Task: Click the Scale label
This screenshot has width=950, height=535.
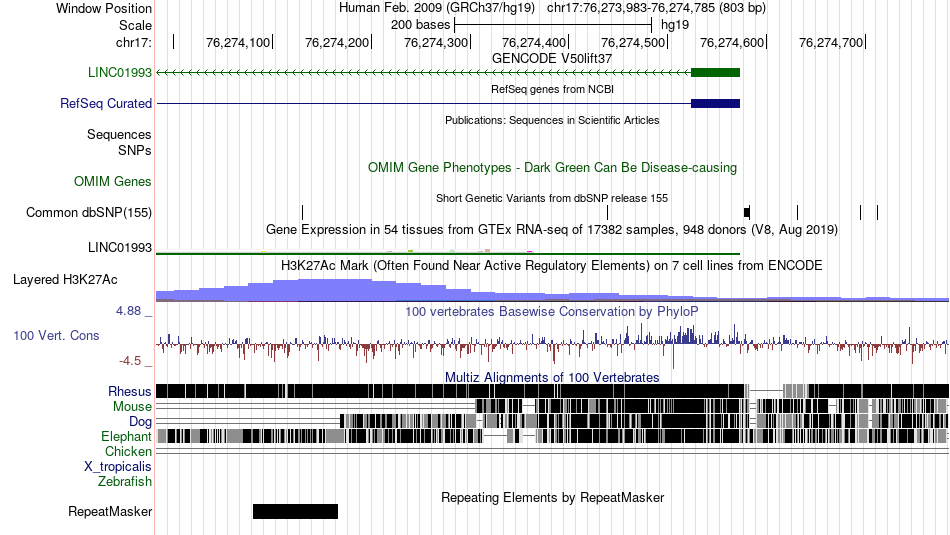Action: pos(135,25)
